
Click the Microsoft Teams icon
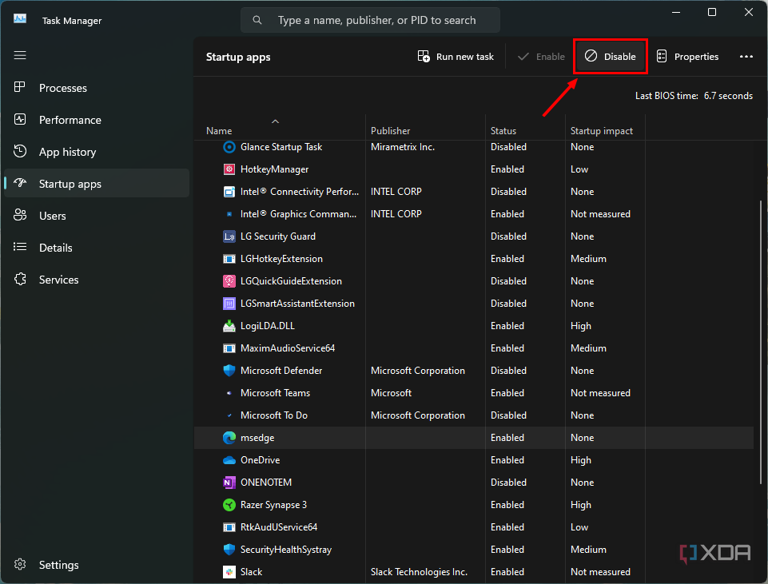coord(229,393)
